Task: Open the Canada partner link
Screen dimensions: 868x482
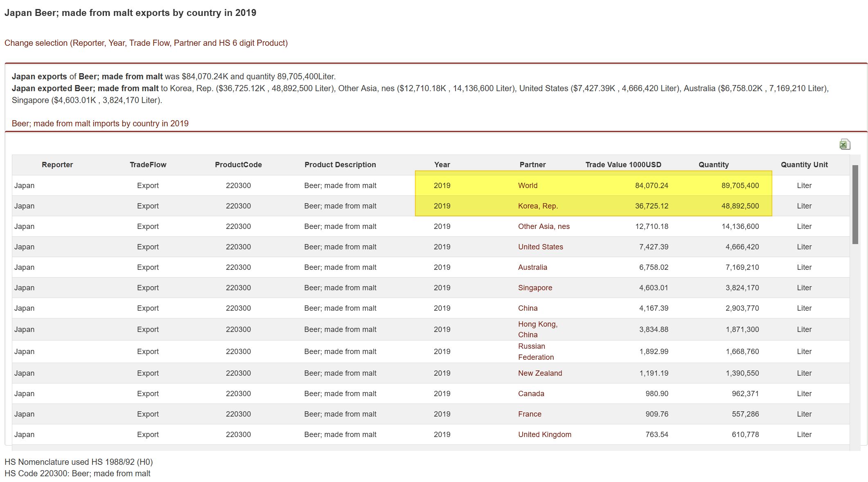Action: tap(531, 394)
